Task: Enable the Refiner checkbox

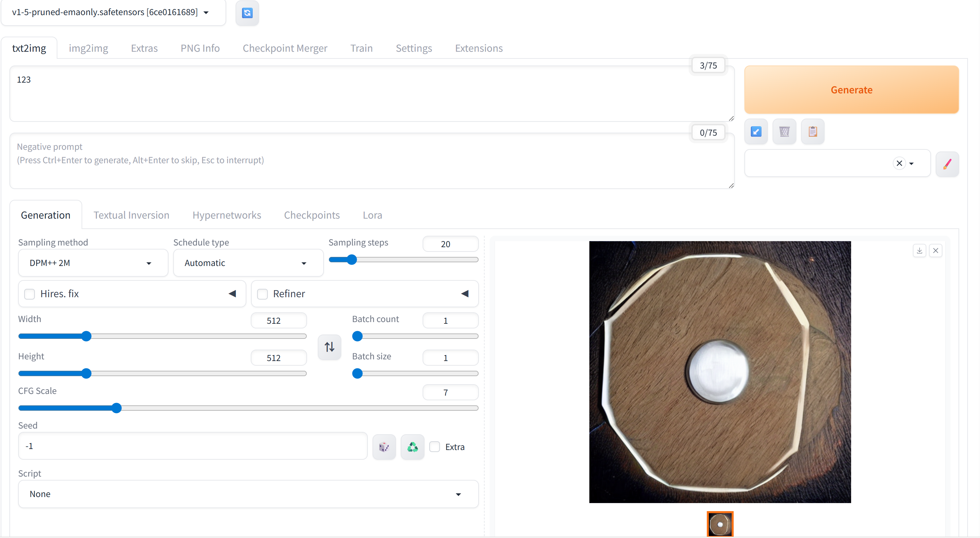Action: (x=262, y=294)
